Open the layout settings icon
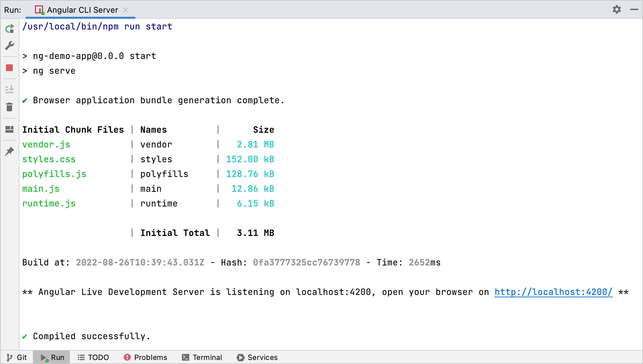The width and height of the screenshot is (643, 364). pos(10,129)
